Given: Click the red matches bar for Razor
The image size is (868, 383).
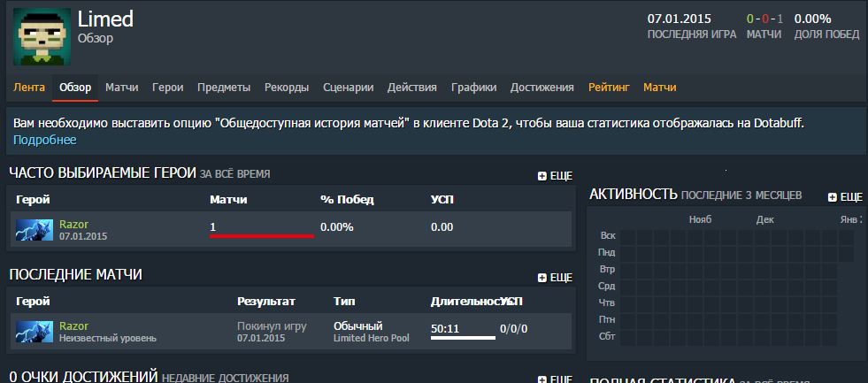Looking at the screenshot, I should pyautogui.click(x=262, y=236).
